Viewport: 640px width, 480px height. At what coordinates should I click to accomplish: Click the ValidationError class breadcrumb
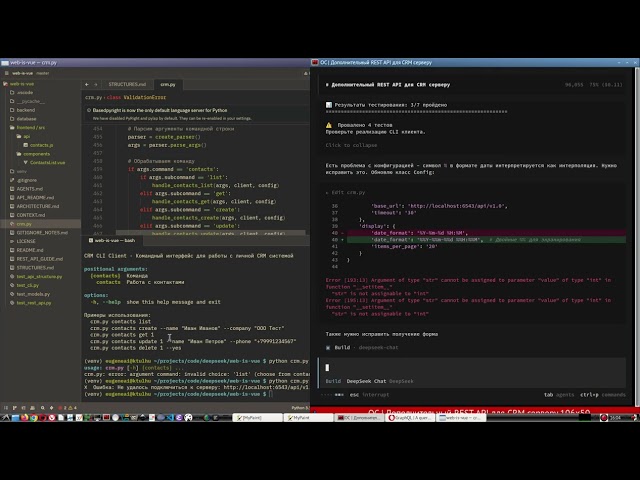[x=144, y=97]
